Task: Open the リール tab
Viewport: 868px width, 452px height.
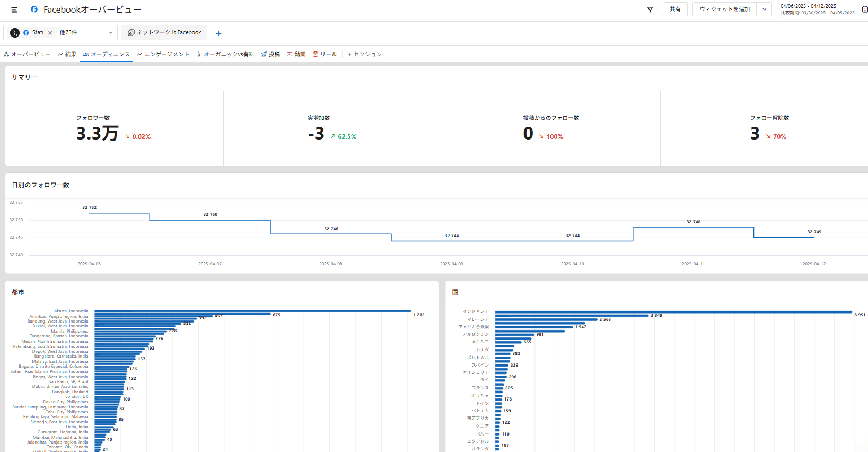Action: 325,54
